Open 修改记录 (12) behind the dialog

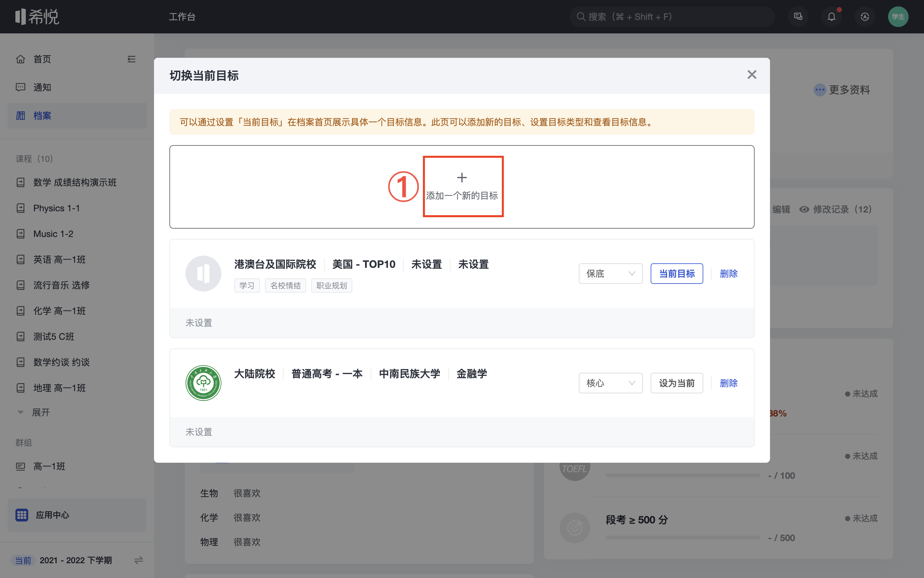836,209
